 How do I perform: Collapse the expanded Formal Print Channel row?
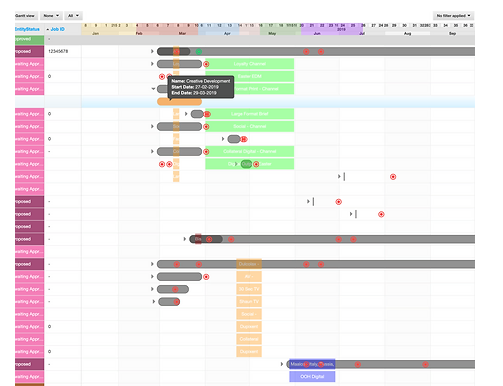click(153, 89)
